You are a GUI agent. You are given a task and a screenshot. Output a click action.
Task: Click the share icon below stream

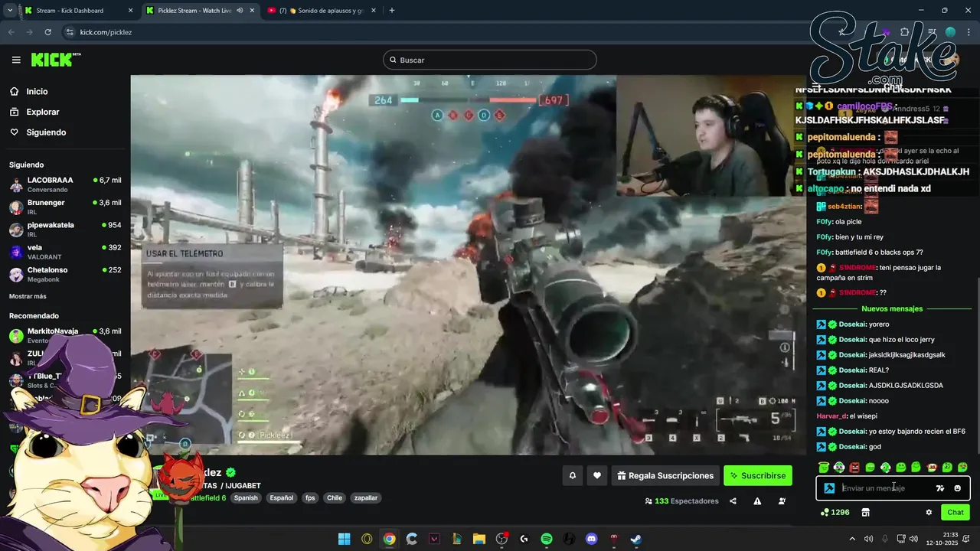click(x=733, y=501)
